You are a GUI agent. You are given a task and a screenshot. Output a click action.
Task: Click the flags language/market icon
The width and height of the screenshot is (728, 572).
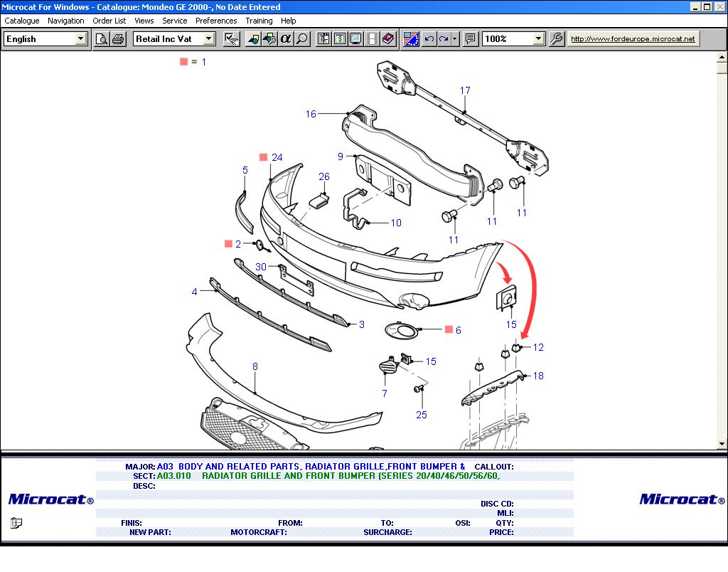(x=411, y=39)
